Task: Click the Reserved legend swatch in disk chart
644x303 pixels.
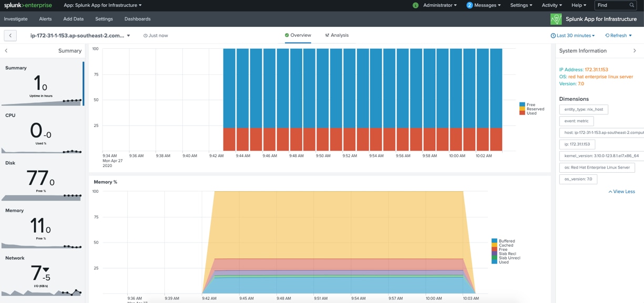Action: [522, 109]
